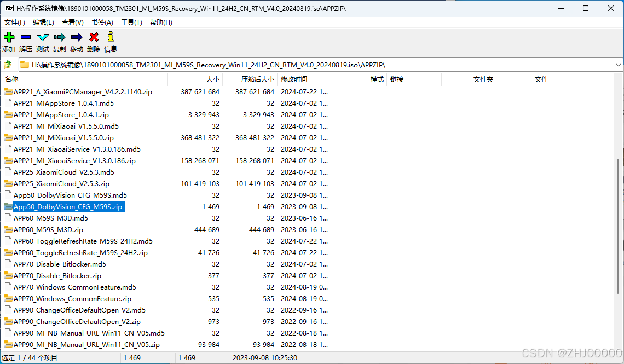Click the up-folder arrow icon beside address bar
The height and width of the screenshot is (364, 624).
[8, 65]
